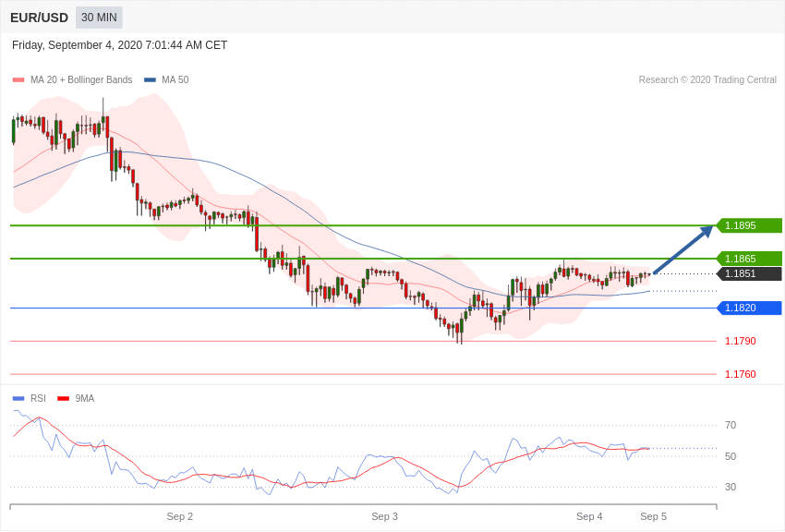
Task: Click the RSI axis value 70
Action: click(x=731, y=426)
